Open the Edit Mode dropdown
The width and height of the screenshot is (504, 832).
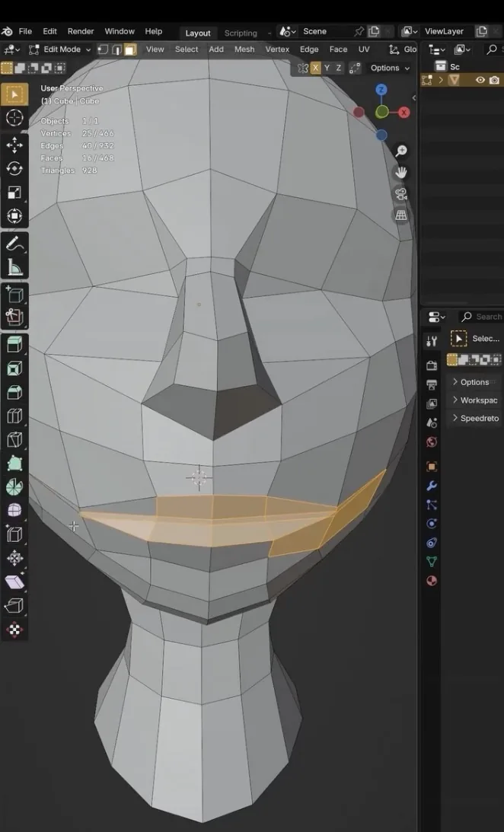[59, 49]
